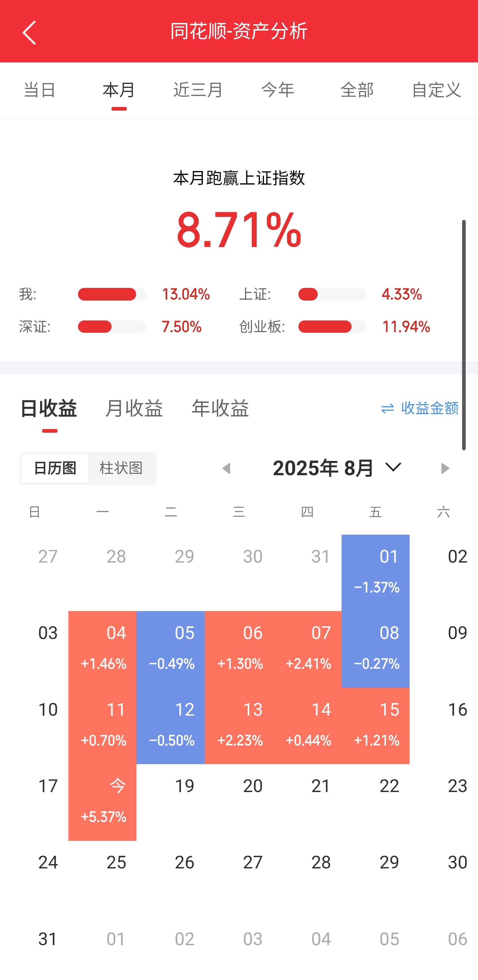Open the 自定义 custom range tab
This screenshot has width=478, height=980.
point(436,90)
